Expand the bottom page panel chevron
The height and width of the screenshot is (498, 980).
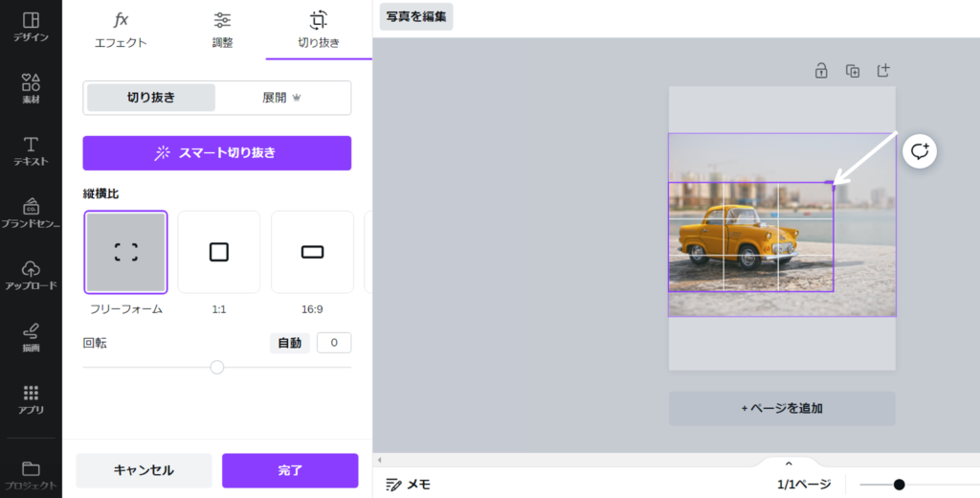[x=789, y=464]
